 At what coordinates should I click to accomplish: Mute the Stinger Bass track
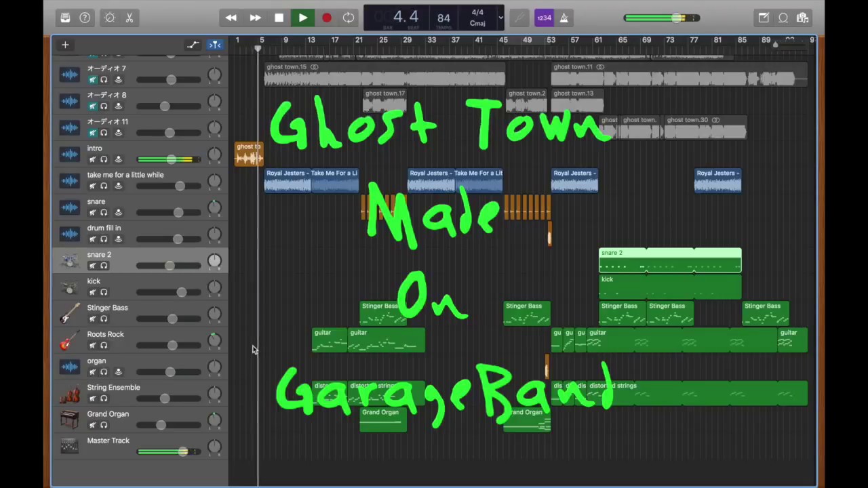[x=92, y=319]
